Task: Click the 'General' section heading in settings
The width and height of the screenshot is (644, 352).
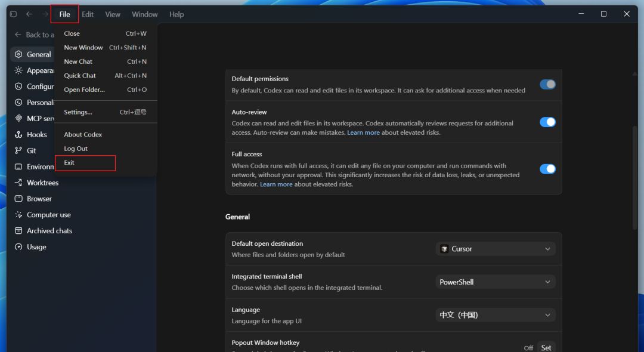Action: (237, 217)
